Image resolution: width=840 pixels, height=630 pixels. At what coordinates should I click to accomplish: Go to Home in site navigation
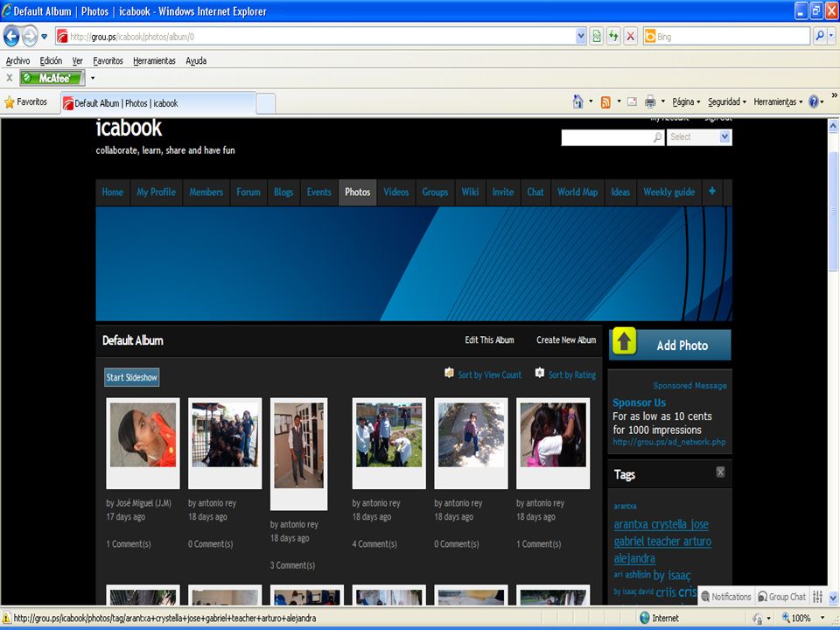coord(113,192)
